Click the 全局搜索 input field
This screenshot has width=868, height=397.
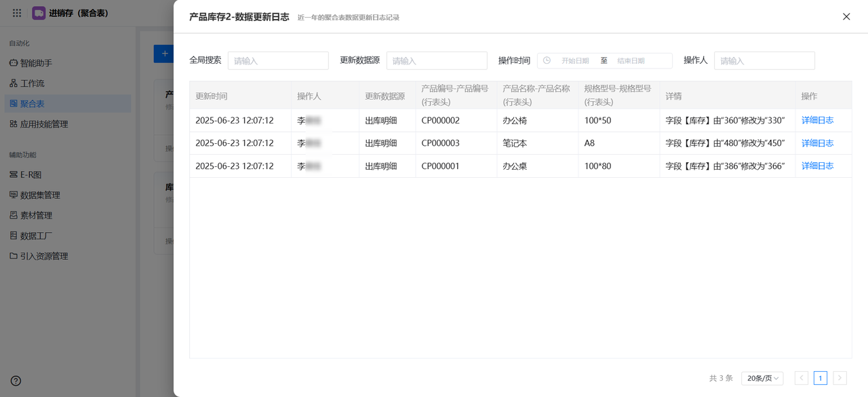click(278, 61)
